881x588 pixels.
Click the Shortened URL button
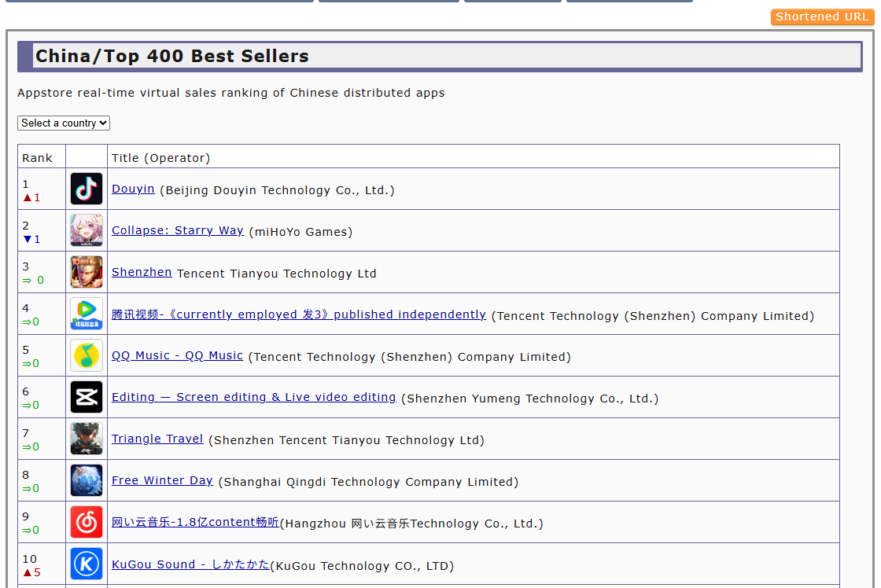point(822,17)
